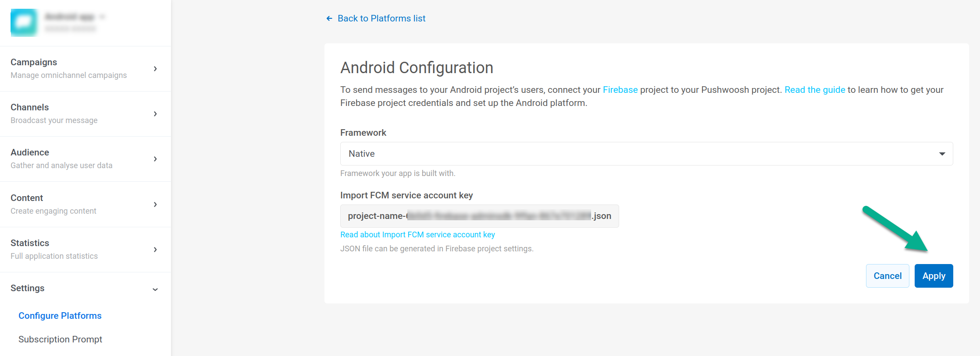980x356 pixels.
Task: Expand the Campaigns section chevron
Action: click(155, 69)
